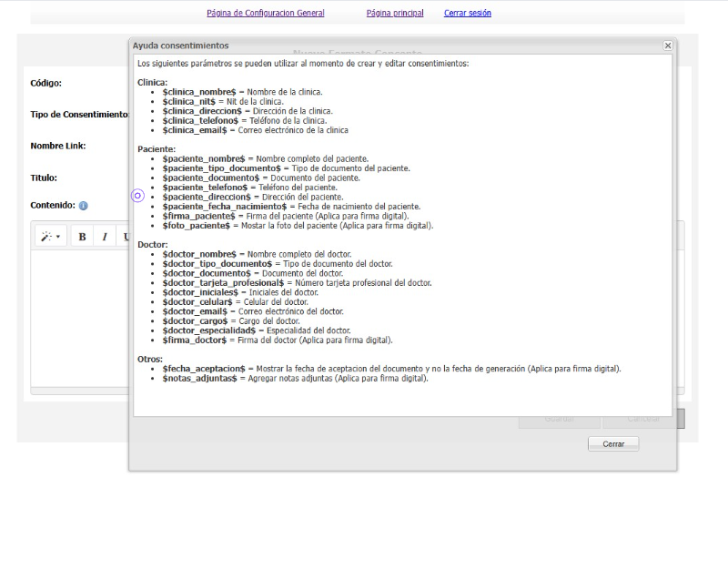Image resolution: width=728 pixels, height=569 pixels.
Task: Select the $doctor_documento$ parameter text
Action: pos(207,273)
